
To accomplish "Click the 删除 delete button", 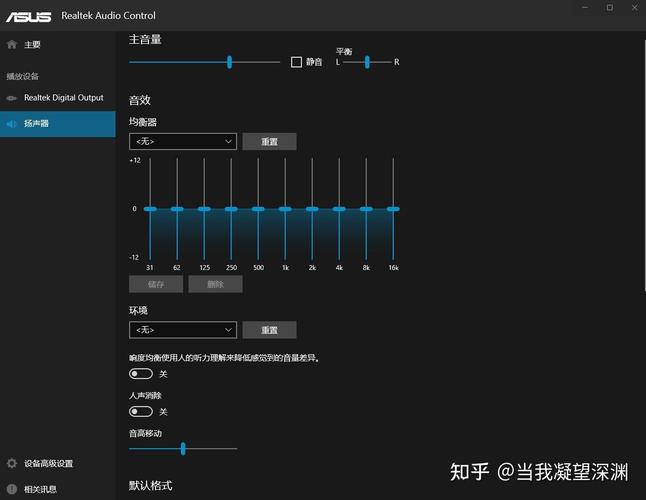I will point(215,284).
